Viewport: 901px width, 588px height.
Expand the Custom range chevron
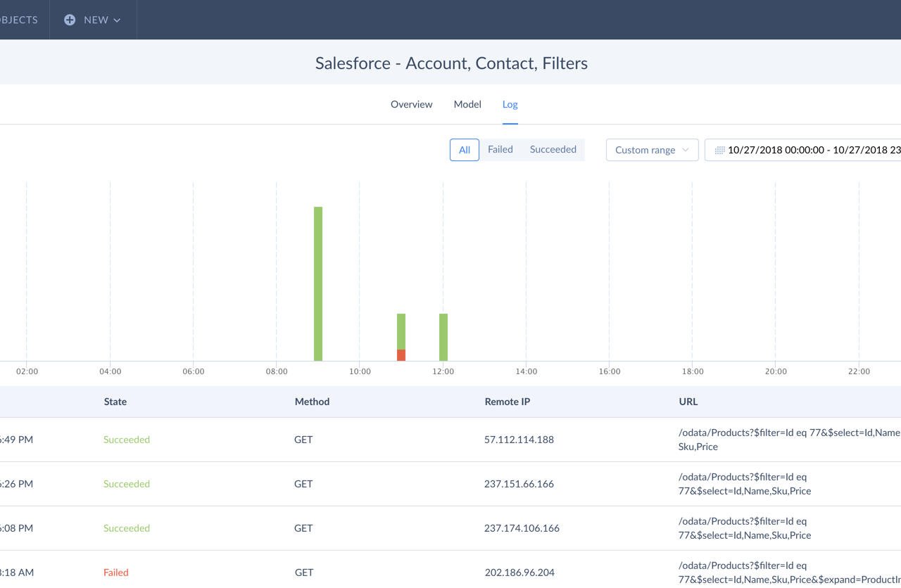(686, 150)
